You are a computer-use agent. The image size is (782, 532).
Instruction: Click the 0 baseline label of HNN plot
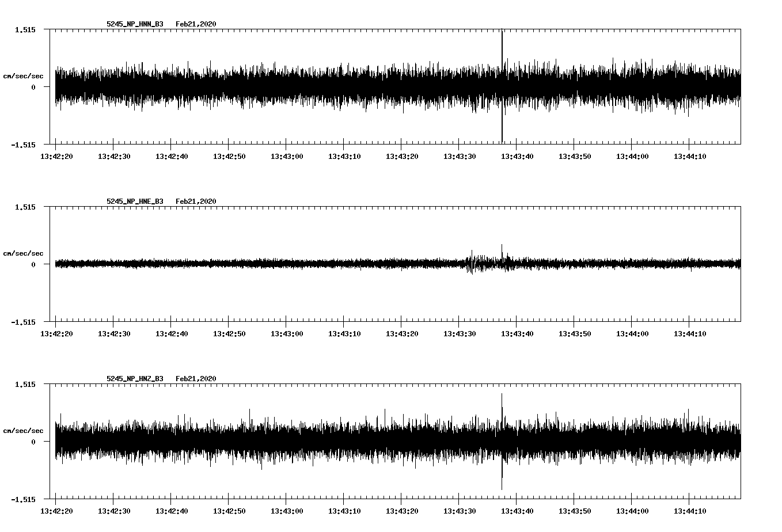pyautogui.click(x=33, y=87)
